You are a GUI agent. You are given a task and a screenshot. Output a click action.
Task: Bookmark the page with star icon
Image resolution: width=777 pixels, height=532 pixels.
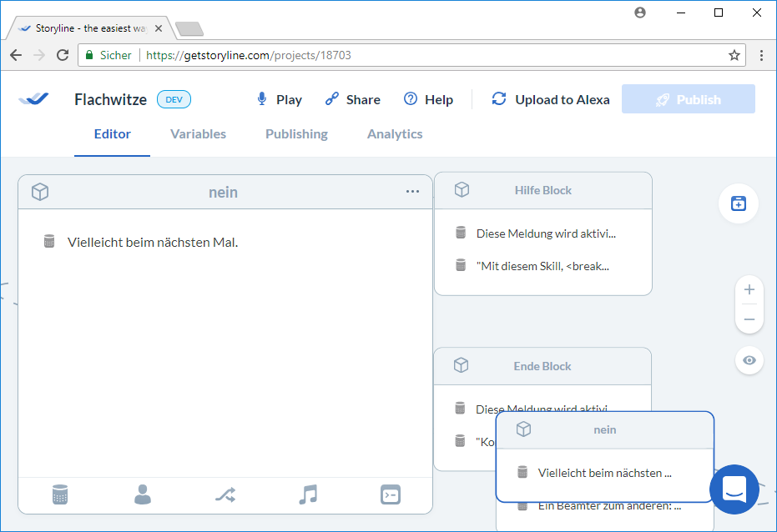click(x=734, y=55)
